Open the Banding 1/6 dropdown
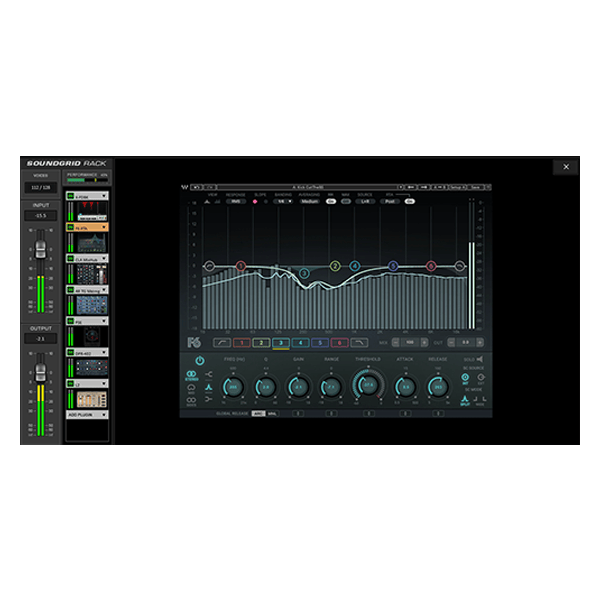The width and height of the screenshot is (600, 600). click(x=283, y=201)
